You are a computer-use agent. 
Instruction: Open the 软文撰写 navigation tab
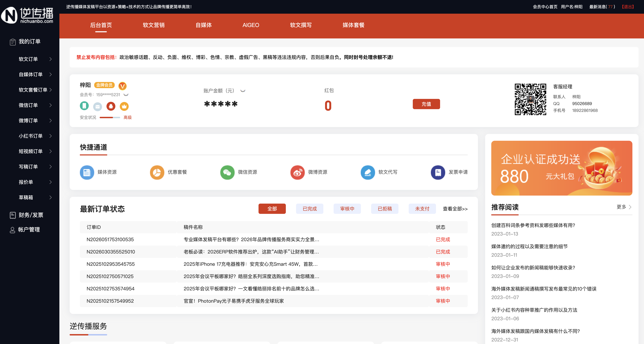pyautogui.click(x=301, y=25)
